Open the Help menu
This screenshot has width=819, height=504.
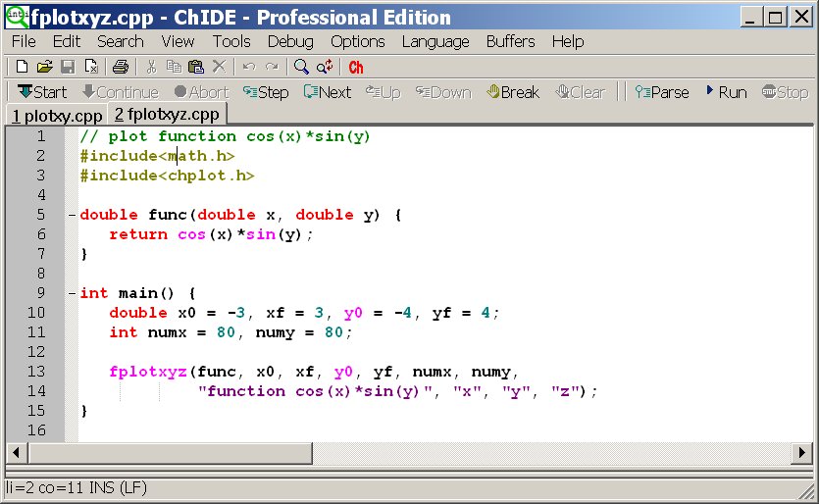pyautogui.click(x=568, y=41)
